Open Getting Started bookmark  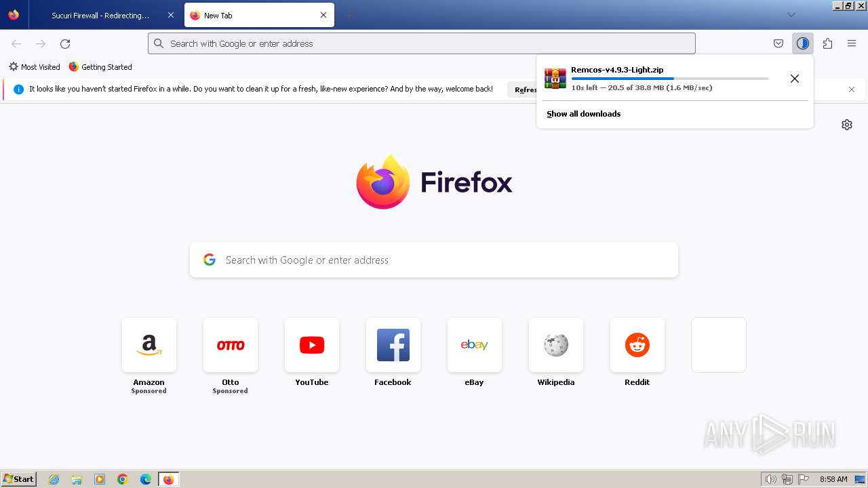[100, 67]
